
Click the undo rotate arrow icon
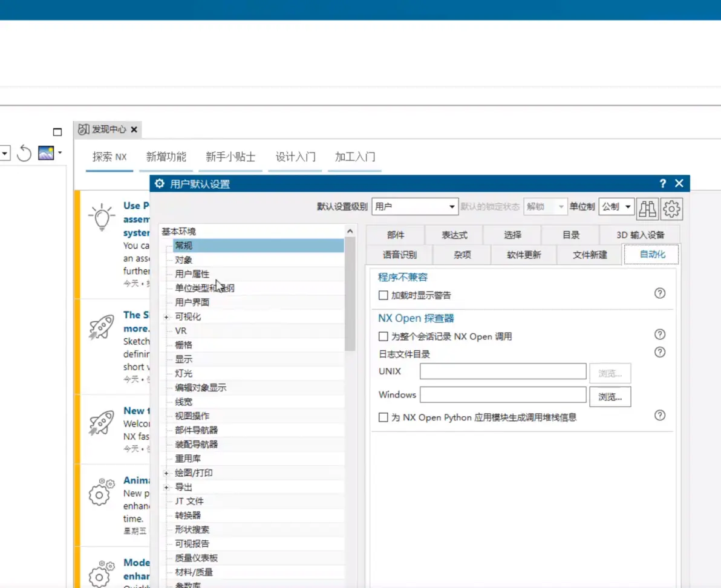(24, 153)
